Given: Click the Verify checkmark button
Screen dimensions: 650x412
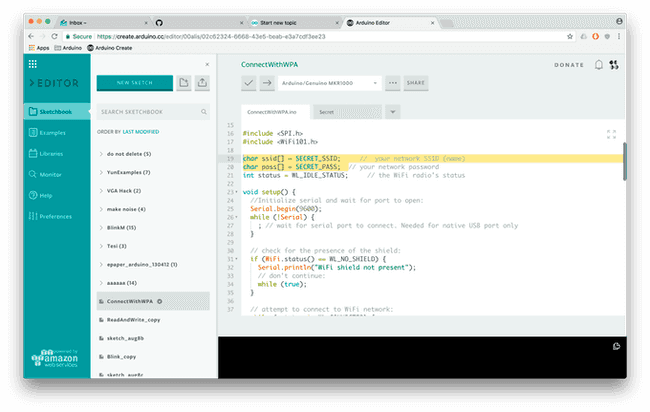Looking at the screenshot, I should click(x=249, y=83).
